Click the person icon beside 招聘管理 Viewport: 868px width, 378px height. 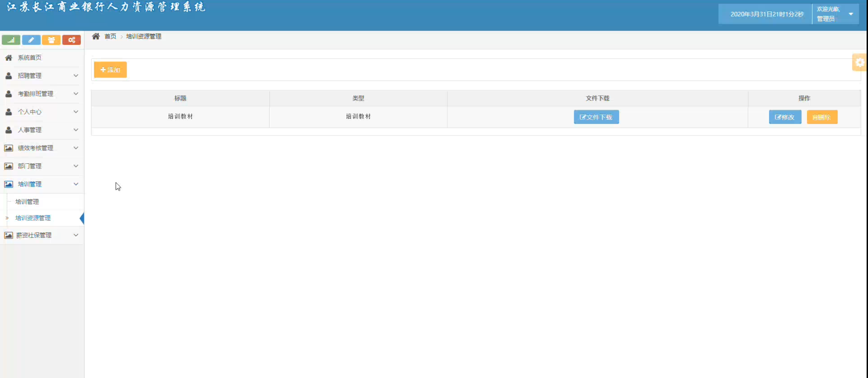[8, 75]
